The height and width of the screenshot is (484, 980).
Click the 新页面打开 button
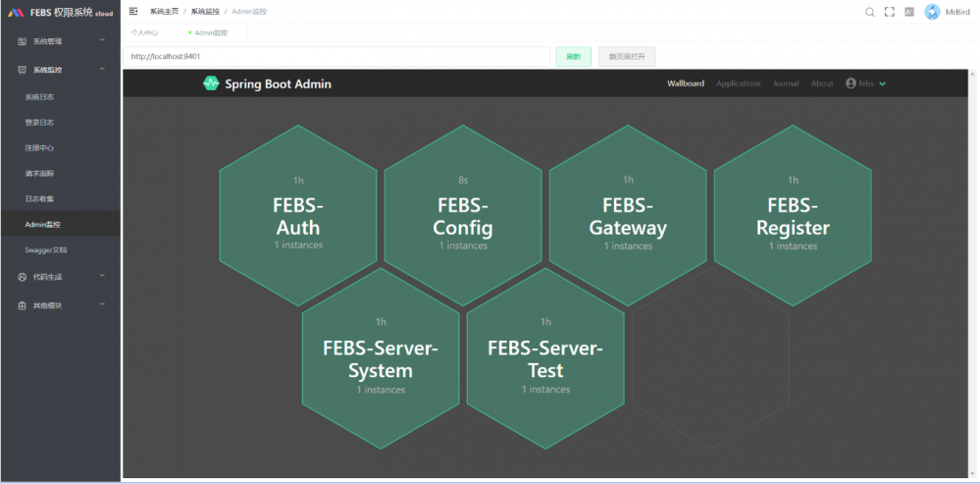(x=627, y=56)
